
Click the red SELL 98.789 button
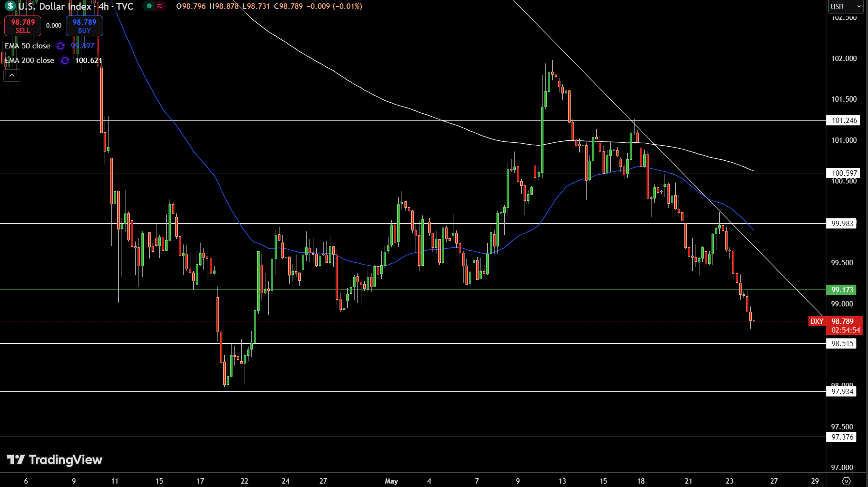[x=23, y=26]
